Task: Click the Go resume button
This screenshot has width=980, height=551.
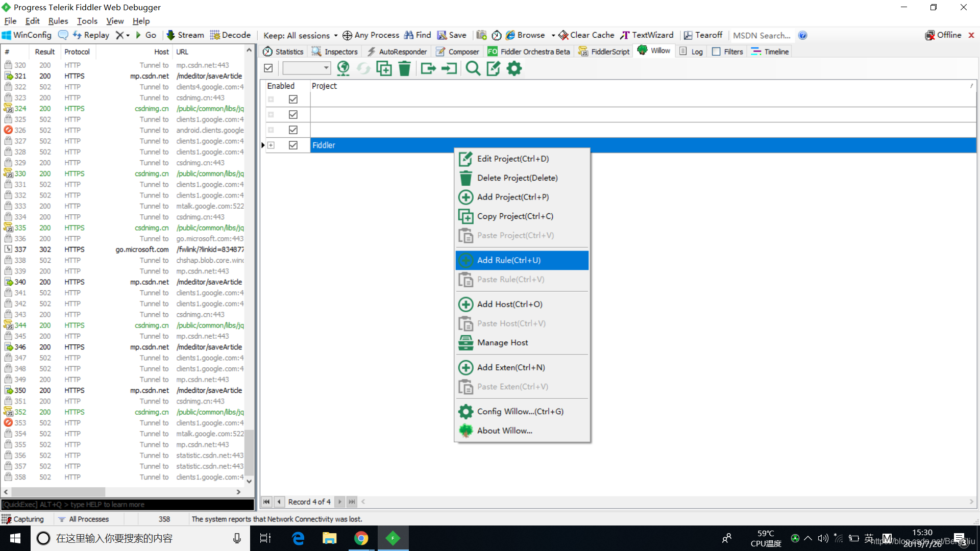Action: coord(146,35)
